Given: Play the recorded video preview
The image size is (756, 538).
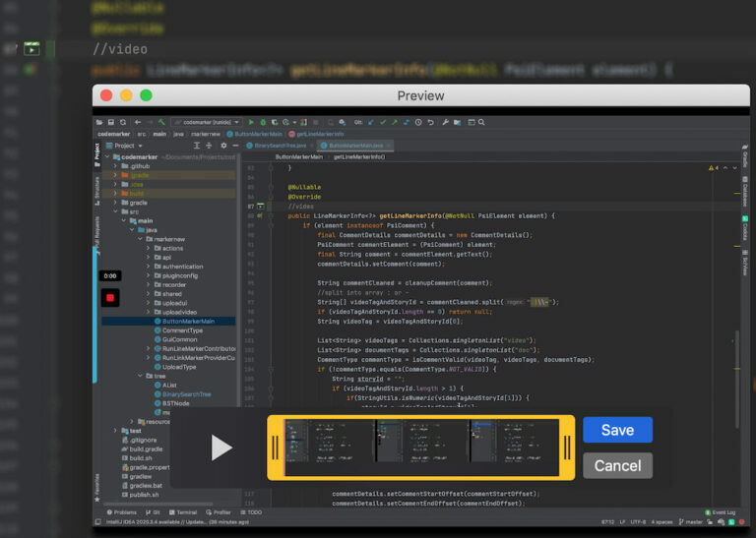Looking at the screenshot, I should point(221,448).
